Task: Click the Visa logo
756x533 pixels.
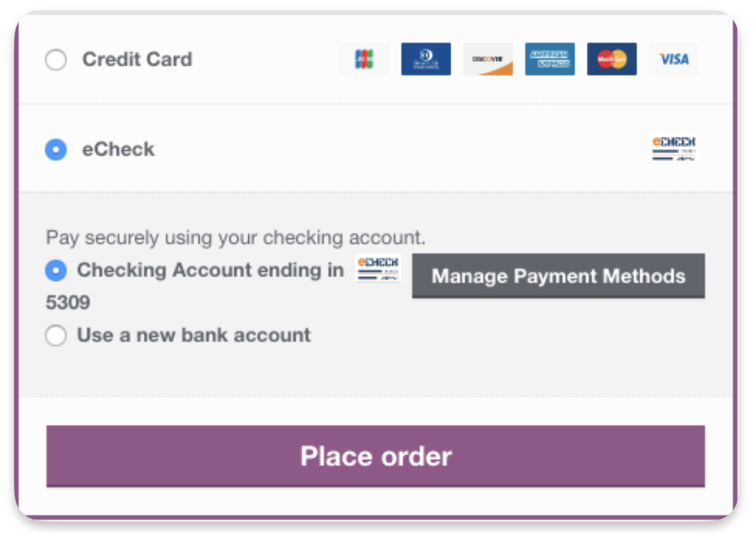Action: click(x=673, y=59)
